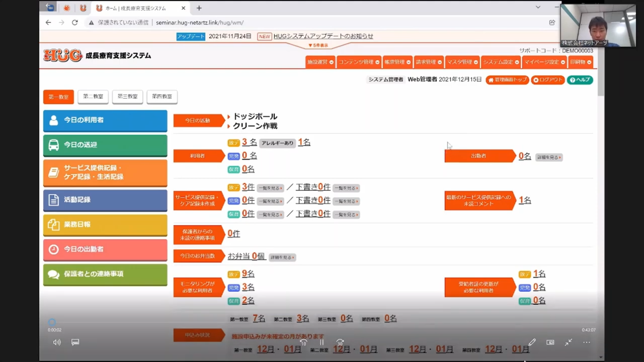644x362 pixels.
Task: Pause the video playback
Action: (x=322, y=342)
